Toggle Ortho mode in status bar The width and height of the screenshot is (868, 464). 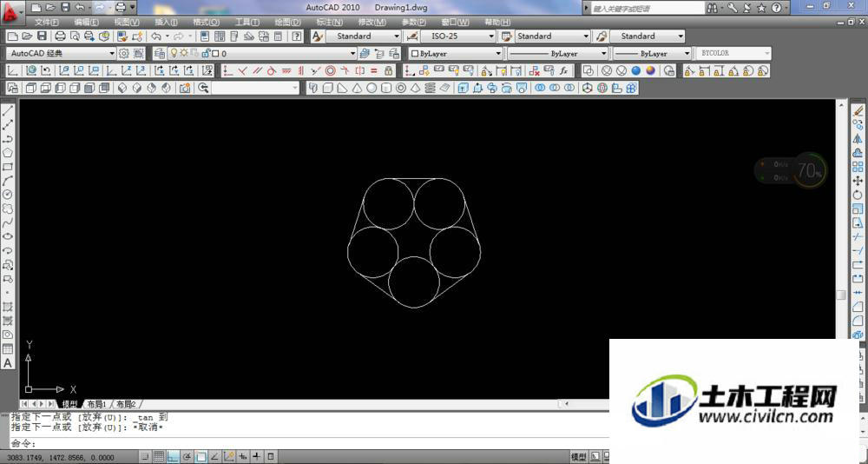click(173, 457)
